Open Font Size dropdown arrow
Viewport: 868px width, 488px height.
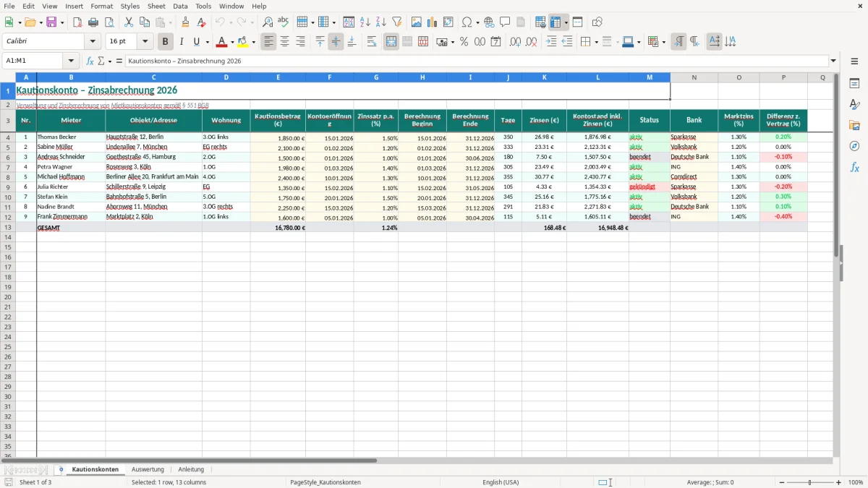(x=145, y=42)
